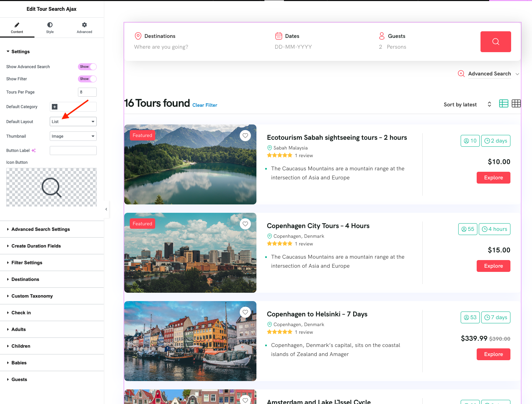The image size is (532, 404).
Task: Expand the Destinations settings section
Action: pos(52,279)
